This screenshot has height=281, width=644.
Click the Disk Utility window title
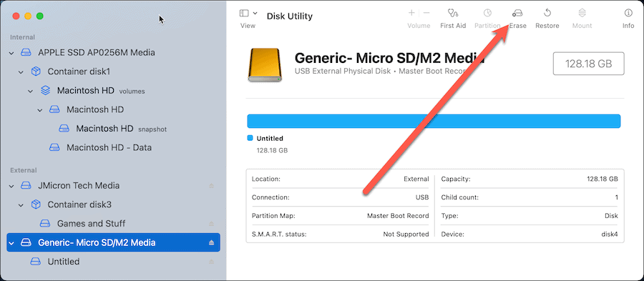point(290,16)
